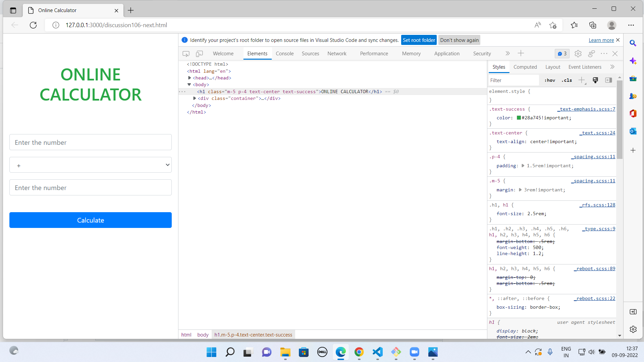
Task: Switch to the Network tab
Action: pos(337,54)
